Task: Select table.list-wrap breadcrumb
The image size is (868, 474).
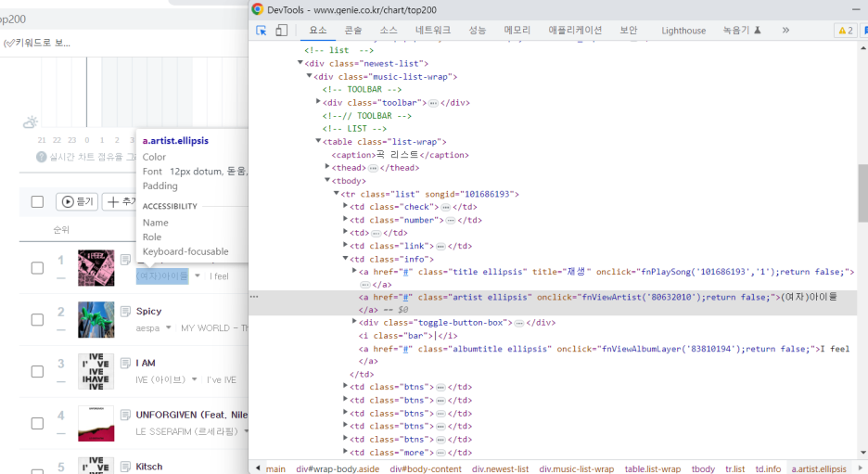Action: click(x=653, y=469)
